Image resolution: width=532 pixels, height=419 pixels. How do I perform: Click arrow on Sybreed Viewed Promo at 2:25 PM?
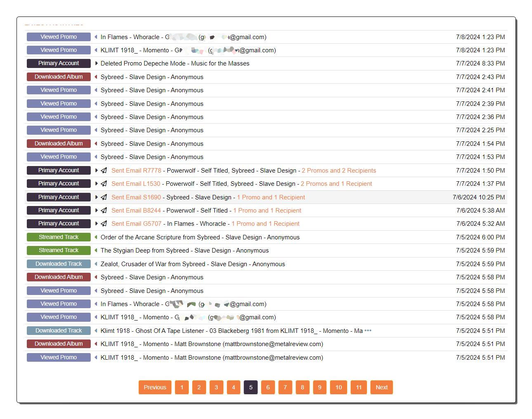(x=96, y=130)
